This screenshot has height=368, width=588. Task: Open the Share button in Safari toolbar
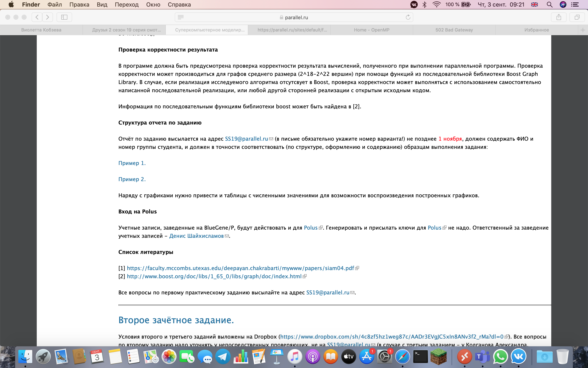pyautogui.click(x=559, y=17)
